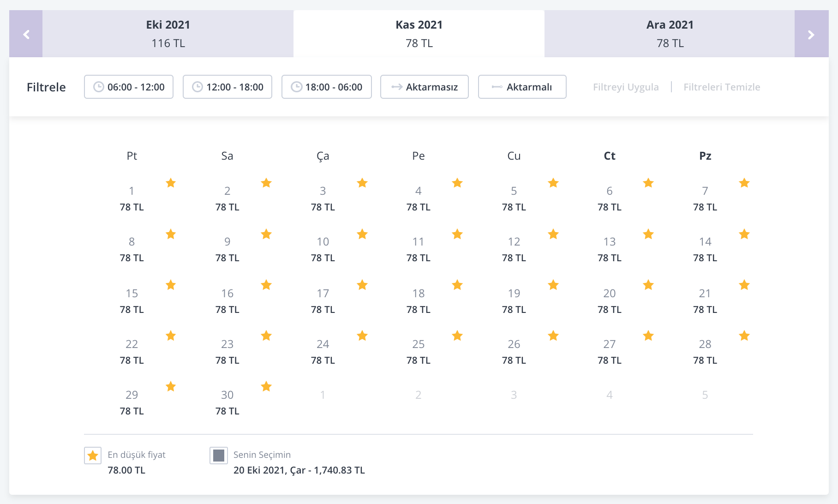Click the star icon on November 26
This screenshot has width=838, height=504.
553,336
